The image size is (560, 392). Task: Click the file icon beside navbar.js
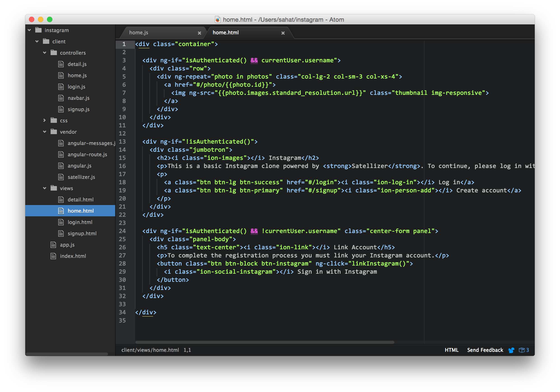[61, 98]
